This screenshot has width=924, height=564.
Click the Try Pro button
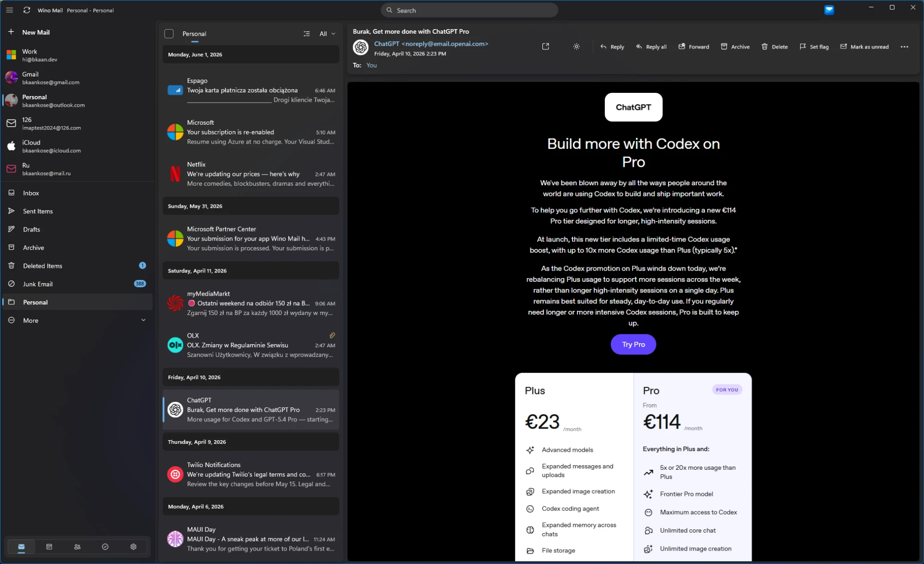[633, 345]
